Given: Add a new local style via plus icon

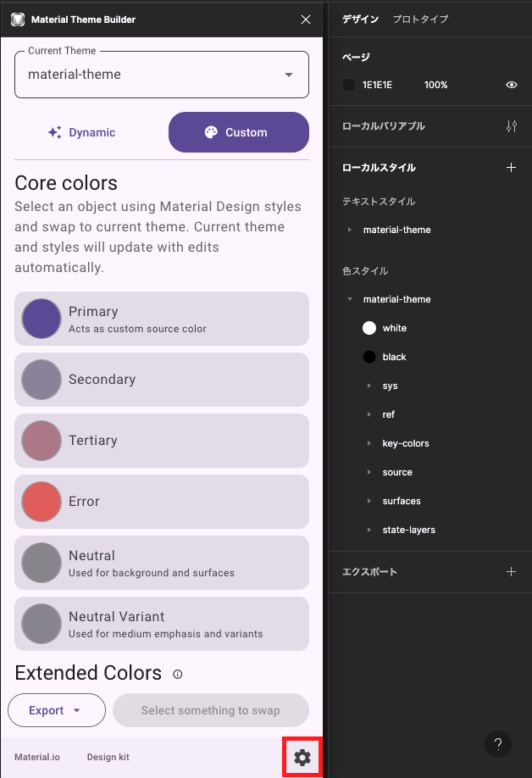Looking at the screenshot, I should [511, 167].
